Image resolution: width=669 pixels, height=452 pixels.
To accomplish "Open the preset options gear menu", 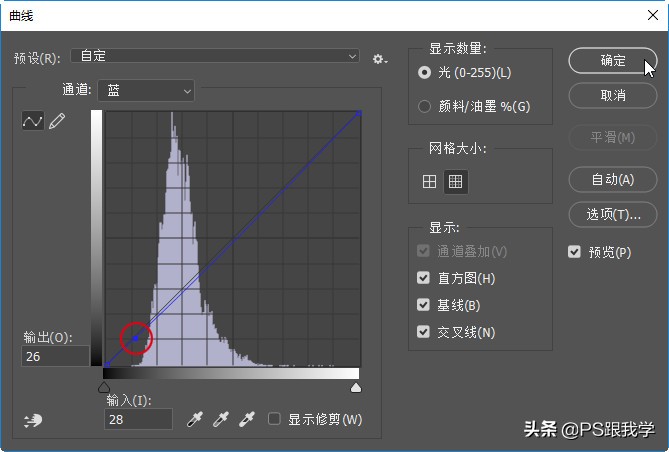I will click(379, 59).
